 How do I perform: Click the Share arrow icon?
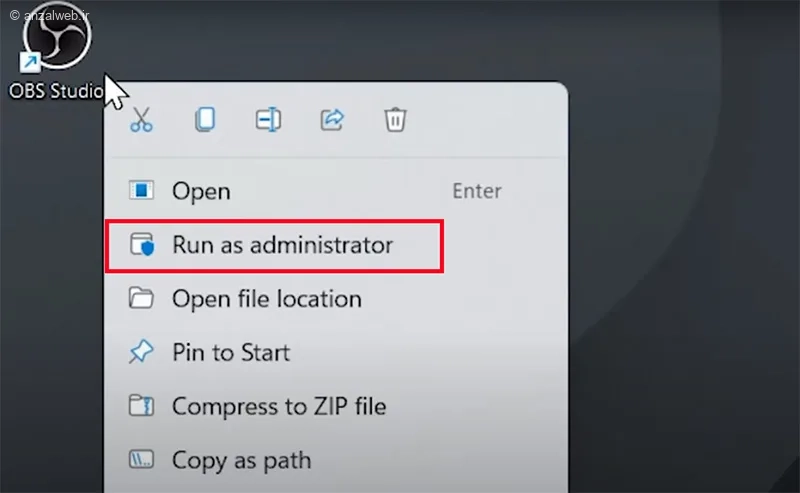click(332, 120)
